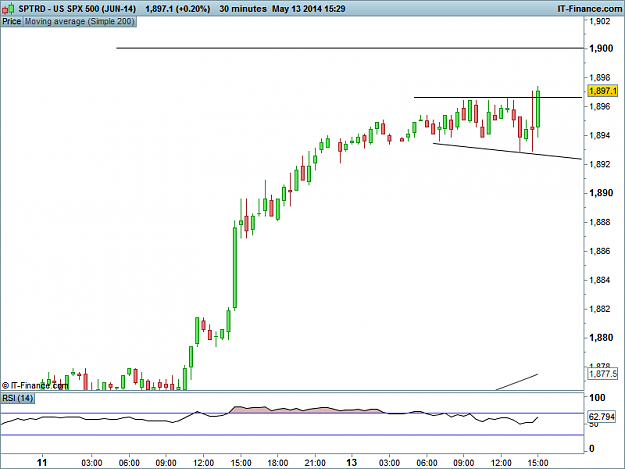Click the descending support trendline under recent candles
Screen dimensions: 625x469
coord(507,151)
